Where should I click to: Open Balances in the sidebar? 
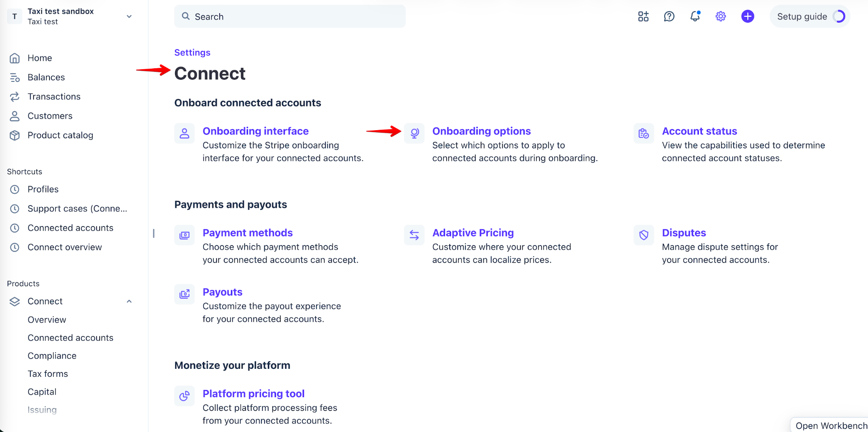click(46, 77)
